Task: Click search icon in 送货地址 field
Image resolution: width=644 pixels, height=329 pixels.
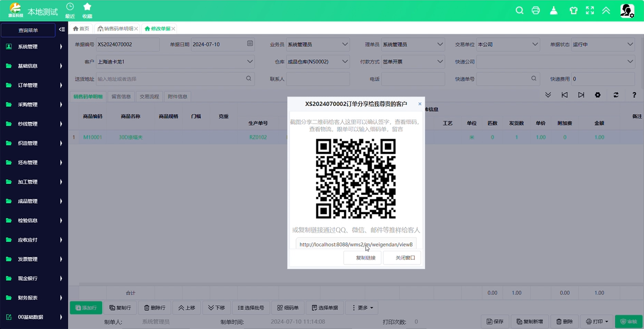Action: pyautogui.click(x=249, y=78)
